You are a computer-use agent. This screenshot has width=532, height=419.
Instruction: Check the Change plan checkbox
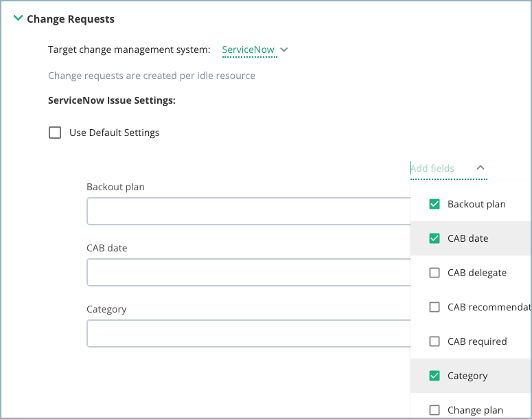tap(435, 410)
